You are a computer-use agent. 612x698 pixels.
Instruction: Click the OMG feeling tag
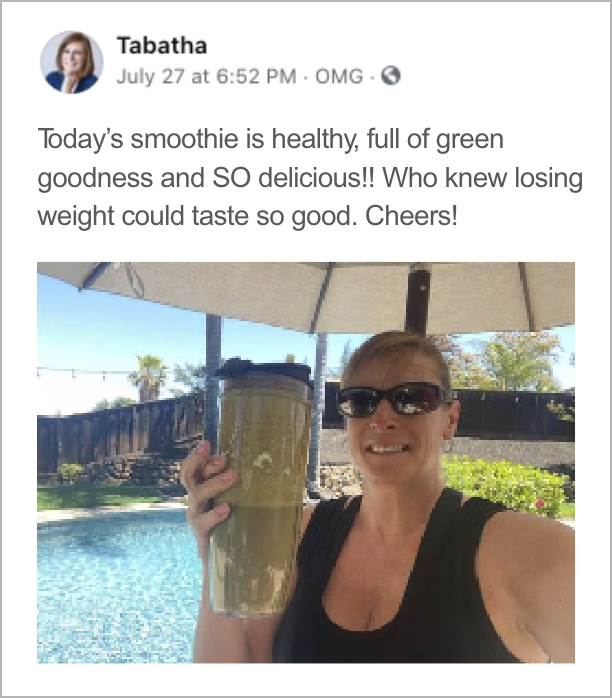click(339, 77)
